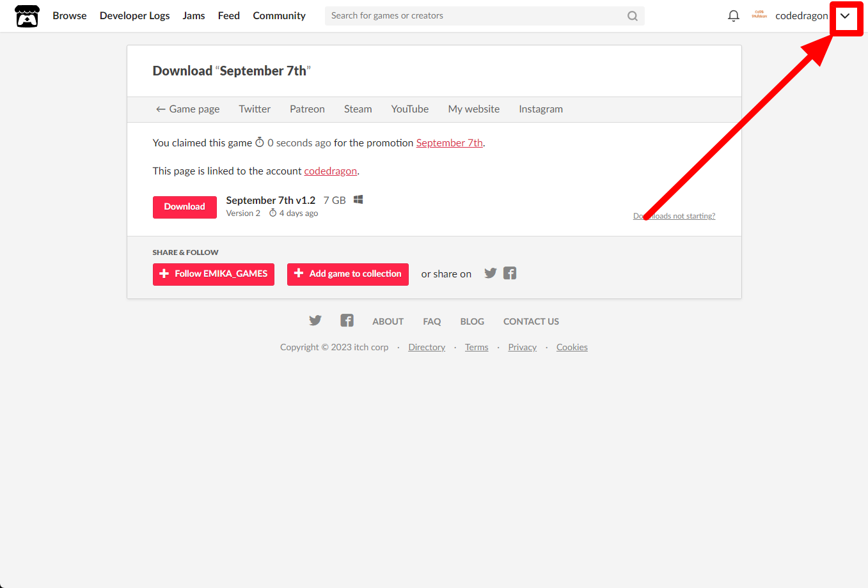The width and height of the screenshot is (868, 588).
Task: Open the My website link
Action: click(474, 109)
